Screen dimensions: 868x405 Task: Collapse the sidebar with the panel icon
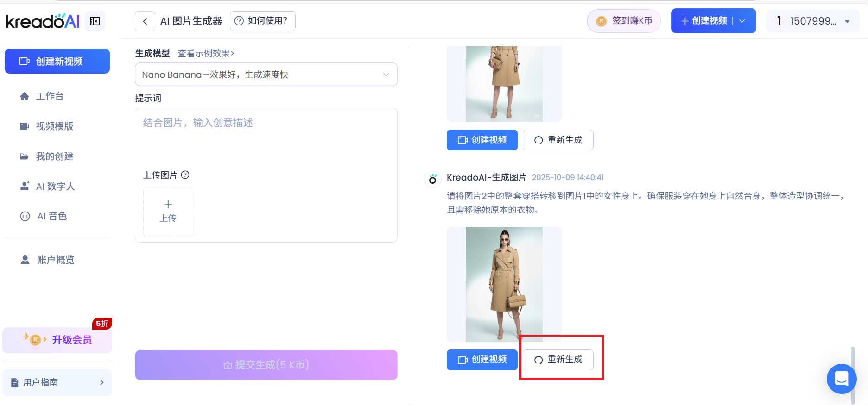click(95, 21)
